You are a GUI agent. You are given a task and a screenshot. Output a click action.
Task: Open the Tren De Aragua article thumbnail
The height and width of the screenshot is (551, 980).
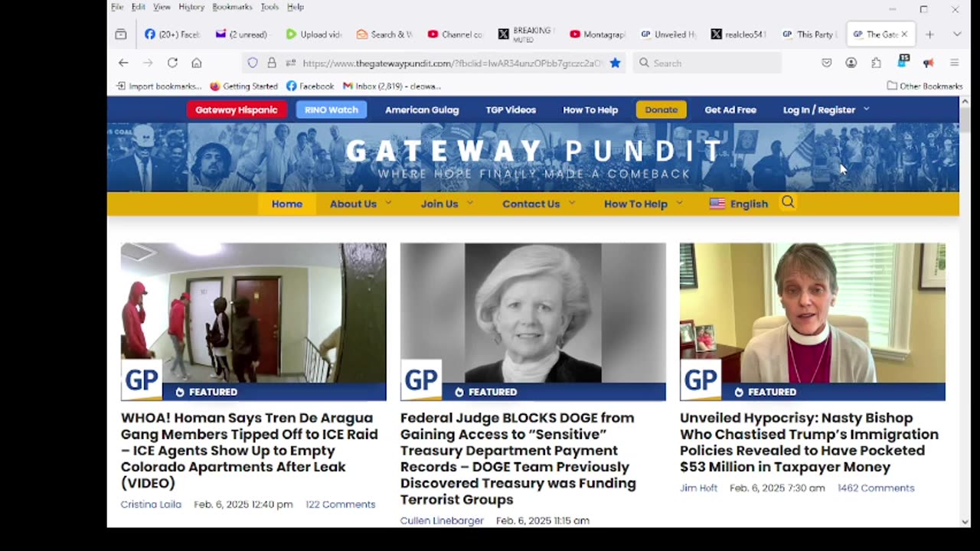(253, 321)
